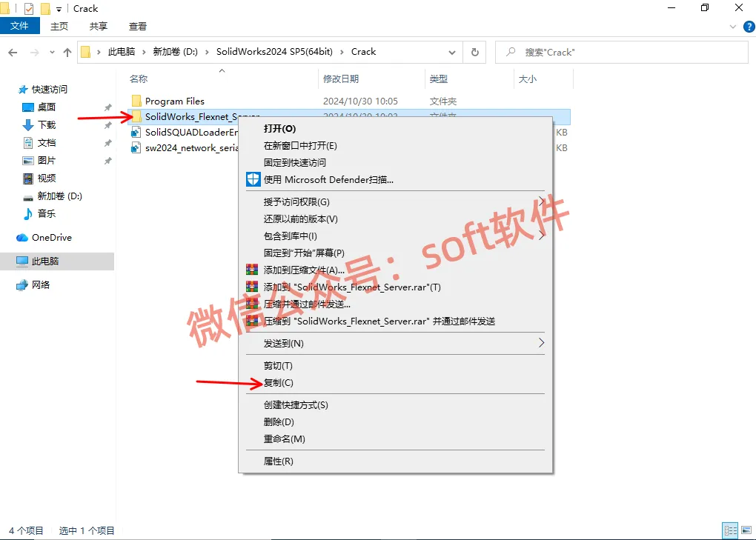Image resolution: width=756 pixels, height=540 pixels.
Task: Click the Program Files folder icon
Action: click(136, 101)
